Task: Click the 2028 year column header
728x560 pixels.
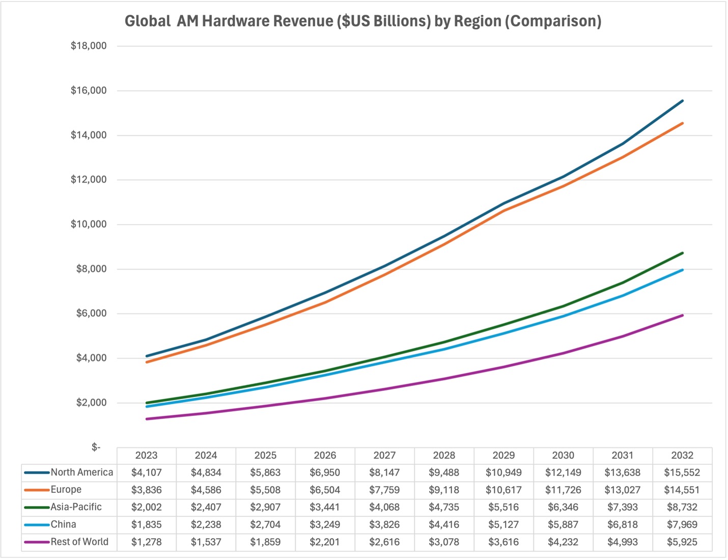Action: (444, 455)
